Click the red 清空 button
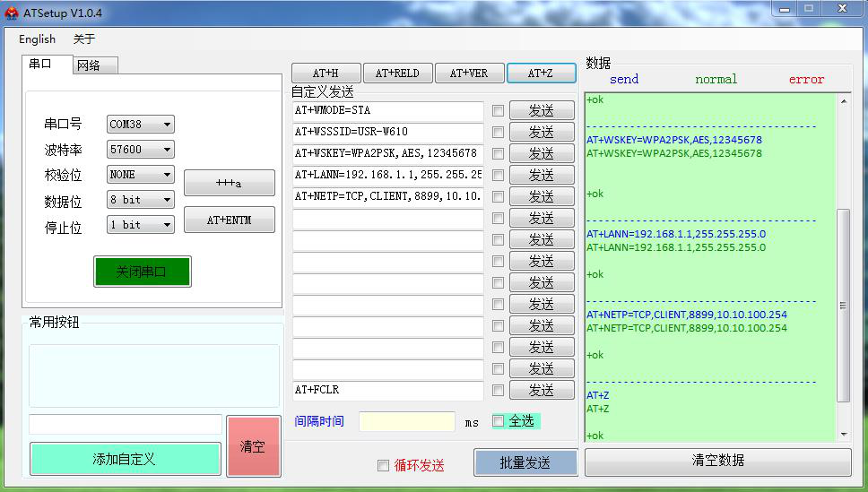 pyautogui.click(x=253, y=446)
